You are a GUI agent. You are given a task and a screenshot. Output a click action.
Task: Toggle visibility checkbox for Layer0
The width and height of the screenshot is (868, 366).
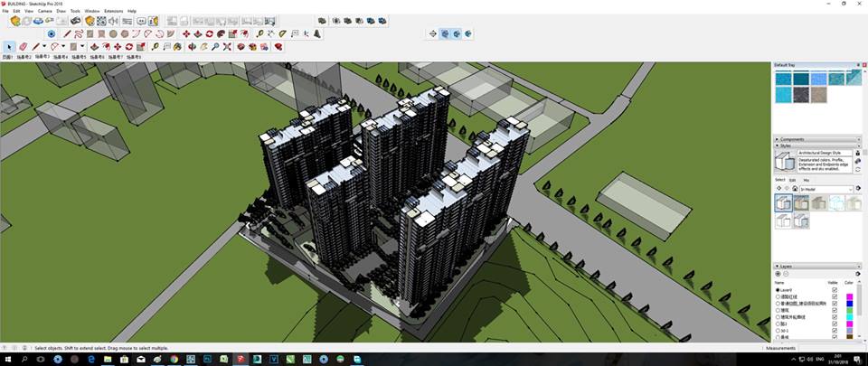tap(834, 289)
